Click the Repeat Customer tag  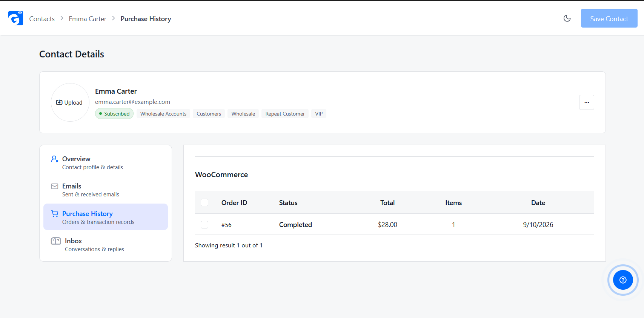[285, 114]
